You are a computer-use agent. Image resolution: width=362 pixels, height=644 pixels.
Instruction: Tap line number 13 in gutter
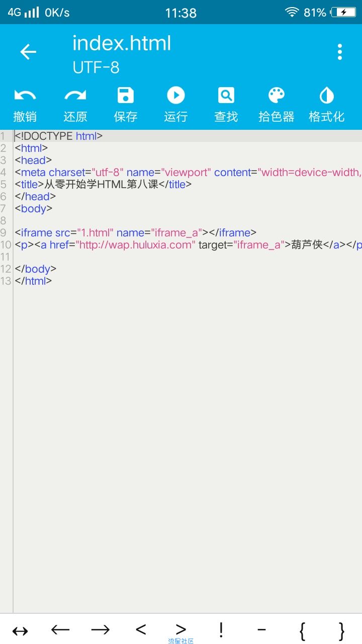(6, 281)
